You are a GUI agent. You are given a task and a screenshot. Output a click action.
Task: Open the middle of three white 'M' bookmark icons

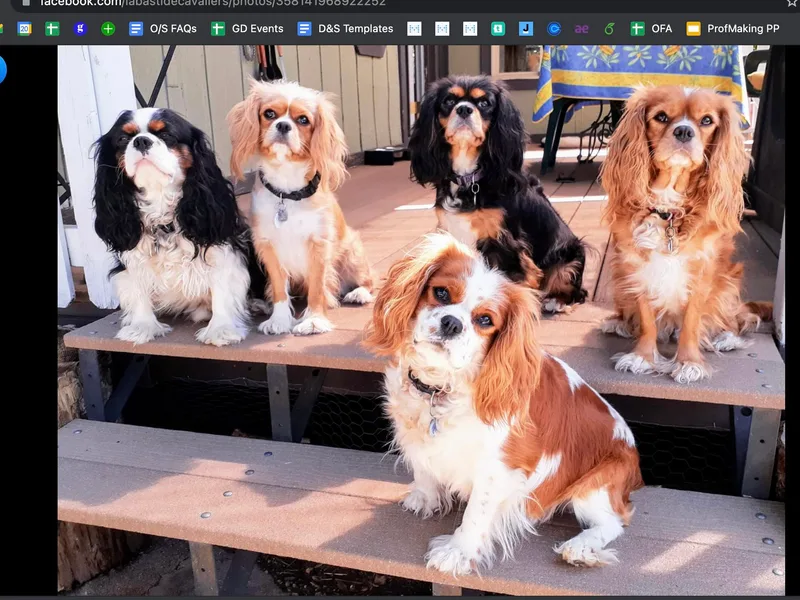point(442,29)
